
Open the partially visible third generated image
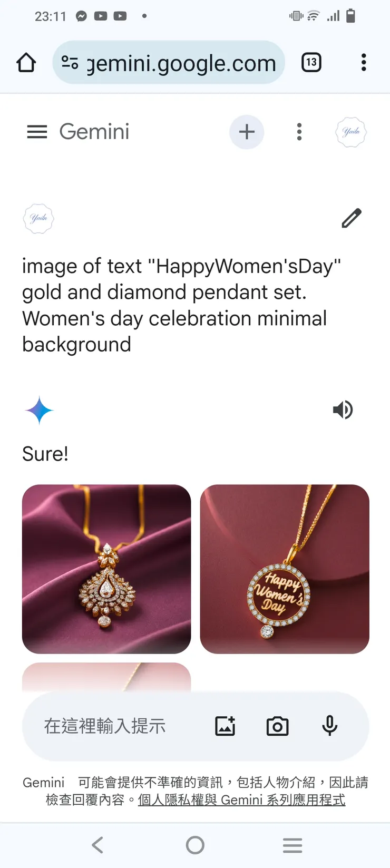click(106, 677)
